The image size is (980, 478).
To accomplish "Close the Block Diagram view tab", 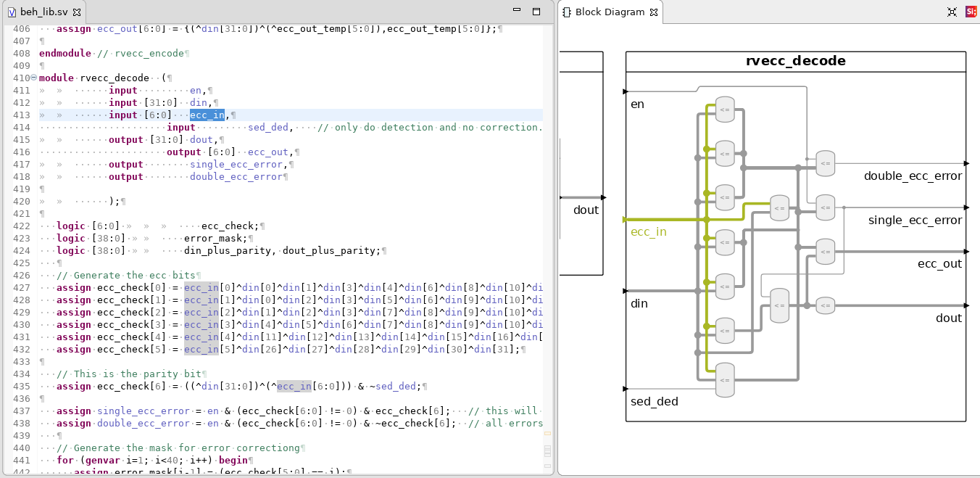I will [653, 12].
